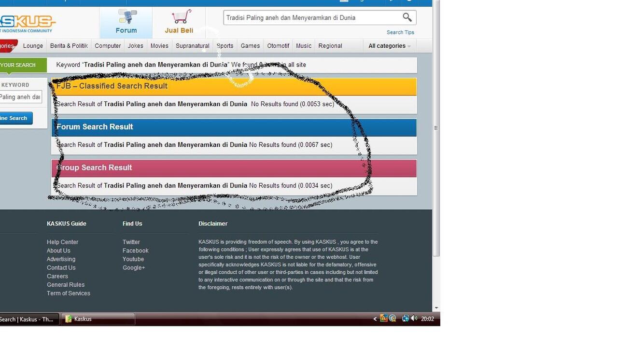Click the scrollbar down arrow
618x364 pixels.
coord(436,308)
